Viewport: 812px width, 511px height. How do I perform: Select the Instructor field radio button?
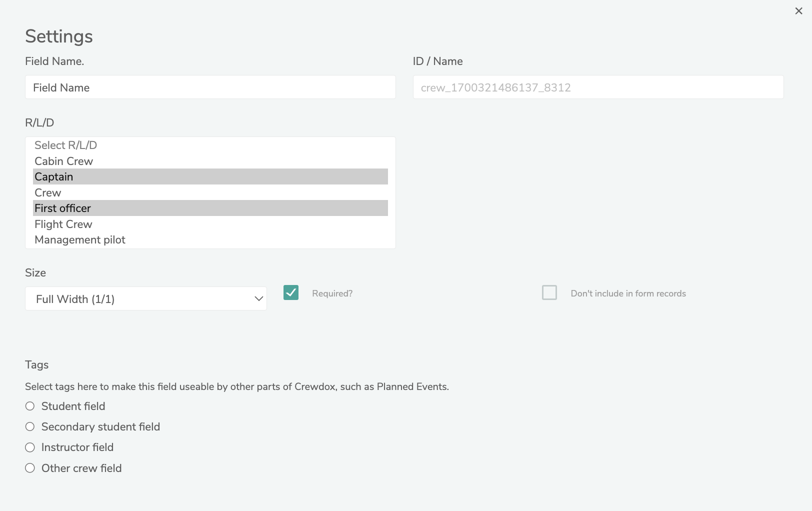click(30, 447)
